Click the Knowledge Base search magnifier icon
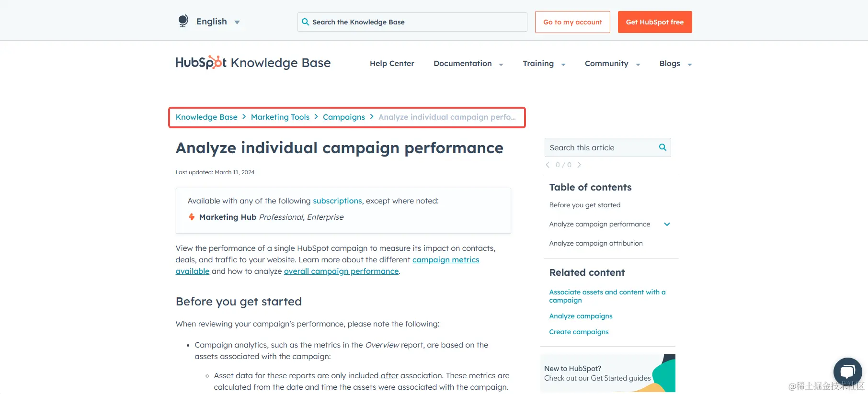The image size is (868, 394). click(x=305, y=22)
